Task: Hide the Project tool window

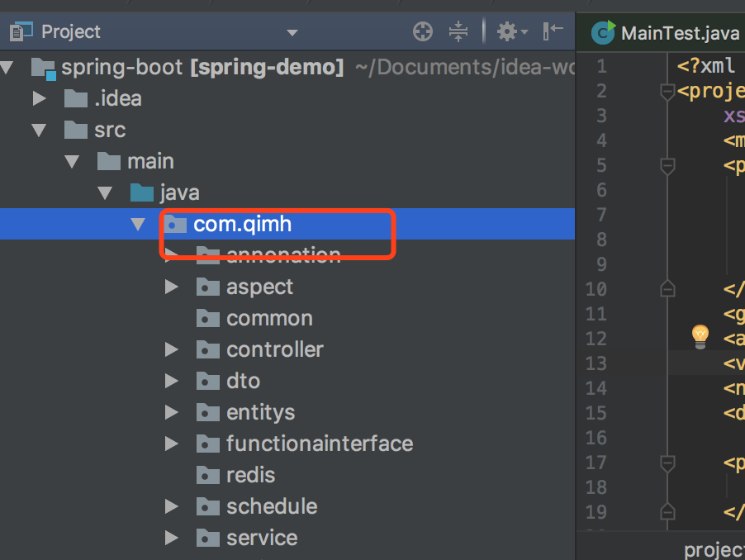Action: (553, 31)
